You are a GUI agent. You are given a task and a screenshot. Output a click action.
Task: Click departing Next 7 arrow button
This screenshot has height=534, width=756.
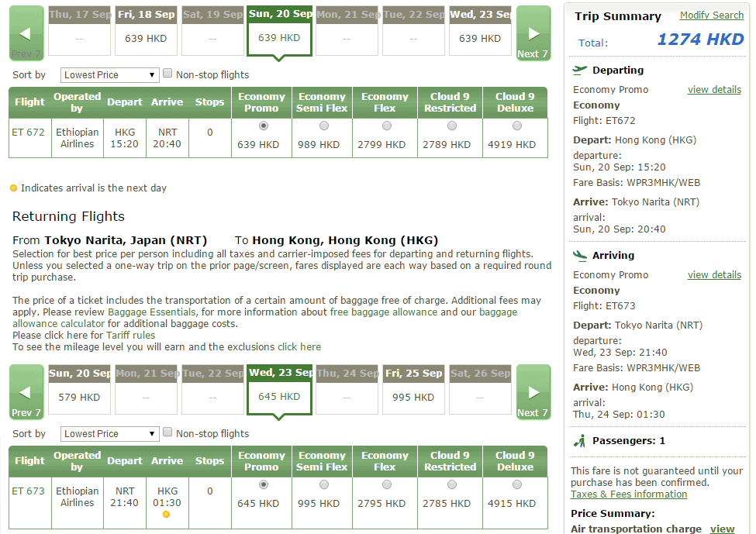point(533,33)
